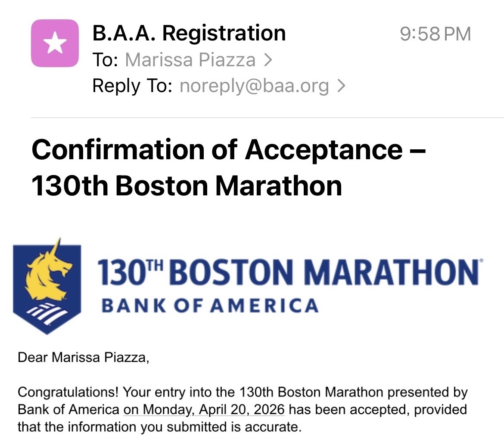Click the "BANK OF AMERICA" banner subtitle
The image size is (504, 445).
click(x=209, y=306)
